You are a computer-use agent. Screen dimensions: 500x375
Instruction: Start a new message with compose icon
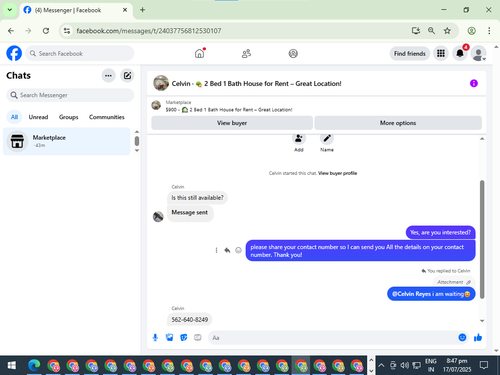127,76
